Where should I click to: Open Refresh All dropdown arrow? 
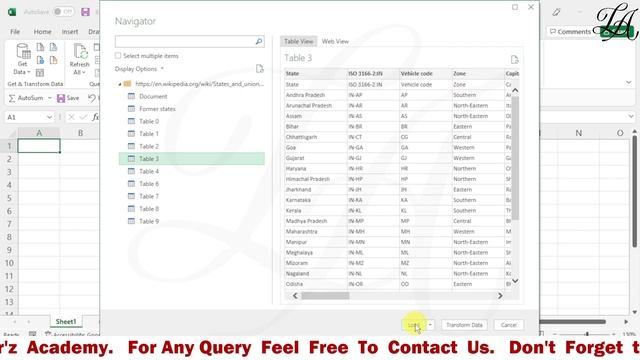pos(83,72)
